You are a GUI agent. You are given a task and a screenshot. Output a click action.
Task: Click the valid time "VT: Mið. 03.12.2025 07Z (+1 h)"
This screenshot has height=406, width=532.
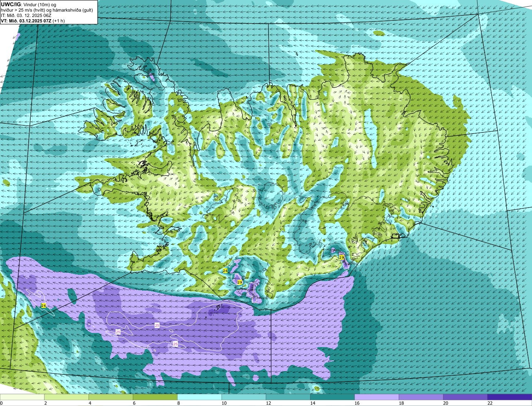point(33,20)
